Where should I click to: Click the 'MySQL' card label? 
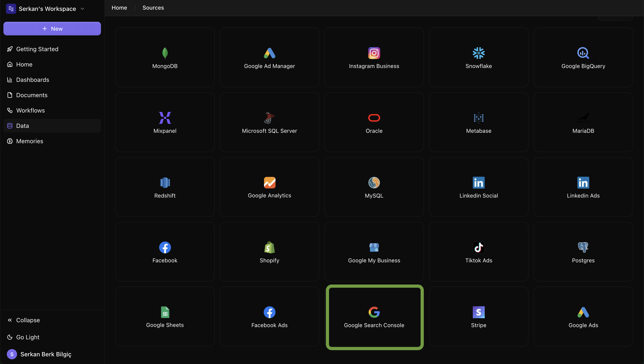point(374,196)
